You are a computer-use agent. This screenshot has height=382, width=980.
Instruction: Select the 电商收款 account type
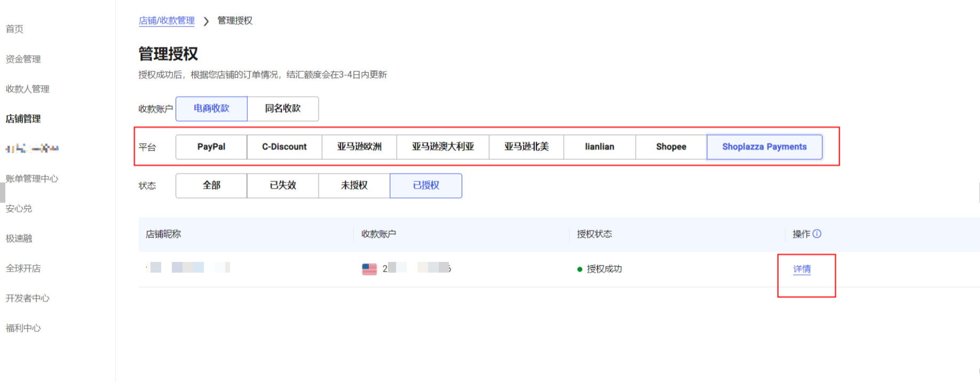tap(211, 109)
